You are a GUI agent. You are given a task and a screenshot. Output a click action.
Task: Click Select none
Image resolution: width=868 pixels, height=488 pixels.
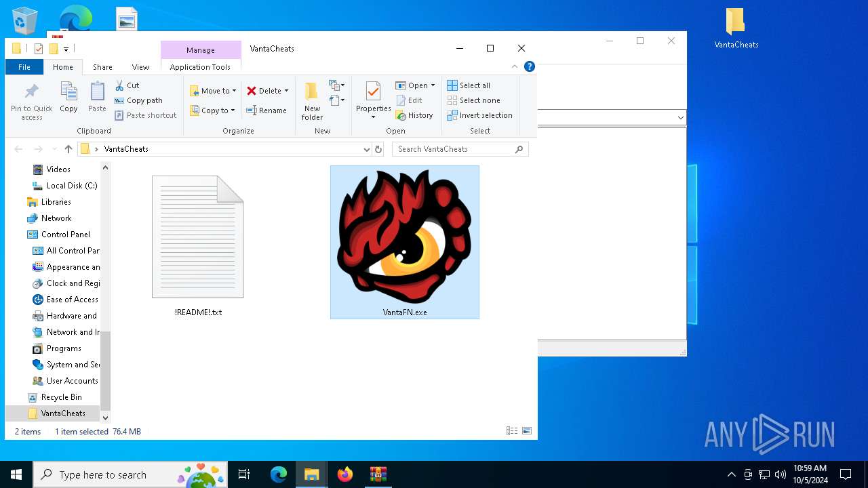click(473, 100)
